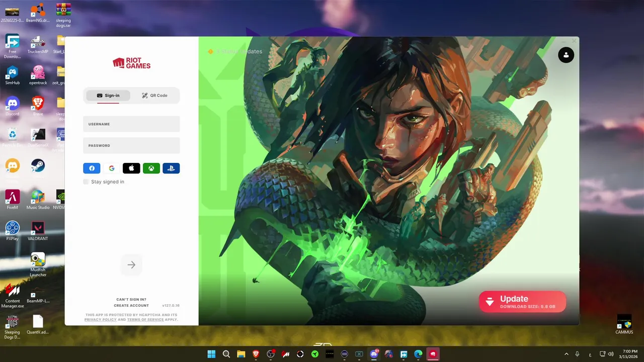Select the QuantV file on the desktop
This screenshot has width=644, height=362.
pos(38,324)
